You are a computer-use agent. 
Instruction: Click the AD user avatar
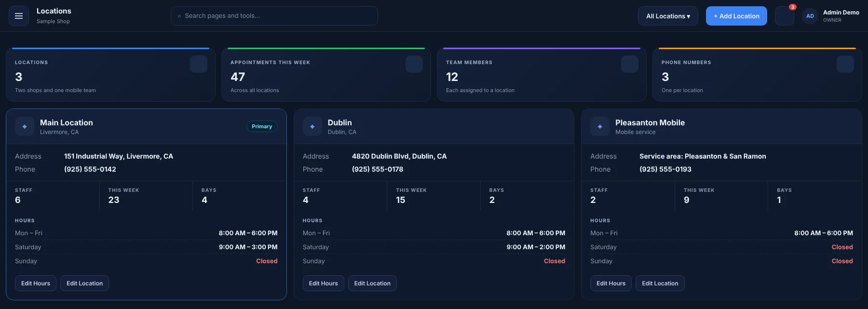coord(810,16)
